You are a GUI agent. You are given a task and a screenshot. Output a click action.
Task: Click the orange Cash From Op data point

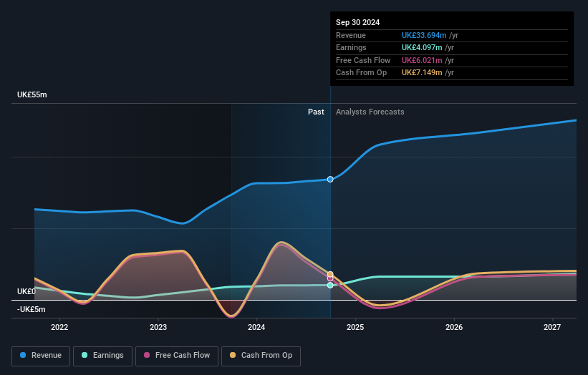click(330, 274)
